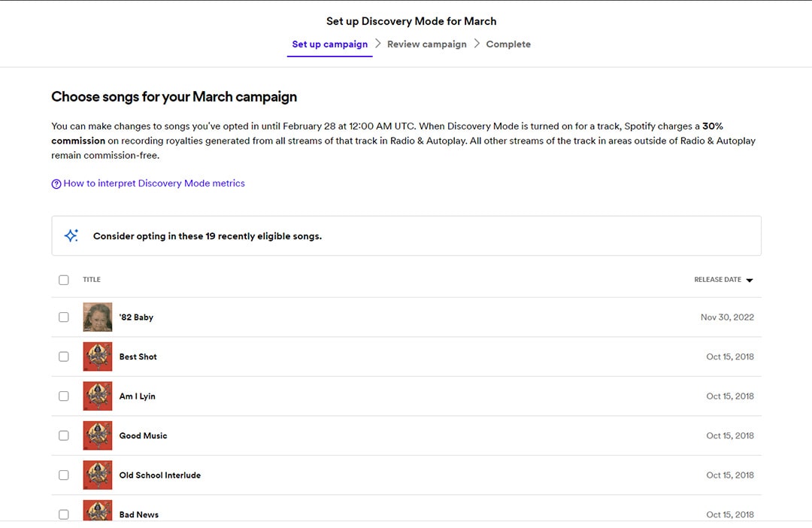The height and width of the screenshot is (528, 812).
Task: Check the box for Bad News
Action: 64,514
